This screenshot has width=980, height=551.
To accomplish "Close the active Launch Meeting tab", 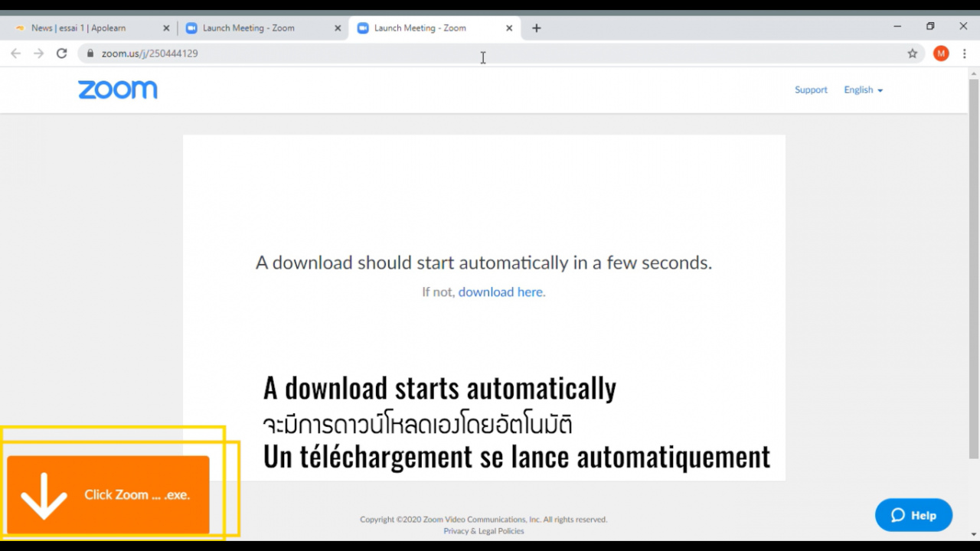I will [x=509, y=28].
